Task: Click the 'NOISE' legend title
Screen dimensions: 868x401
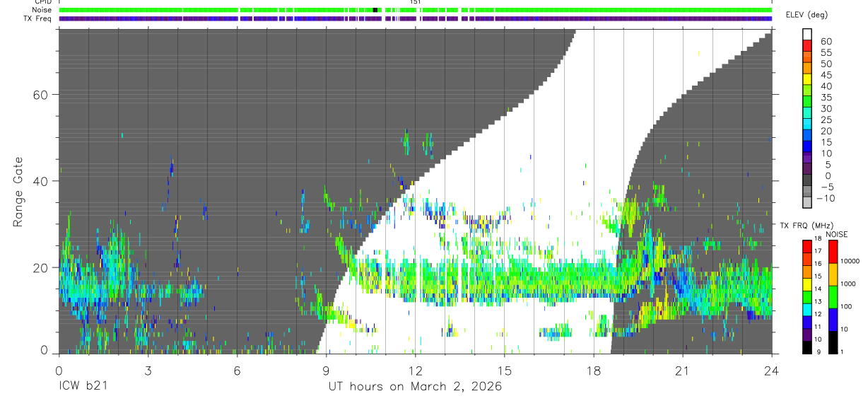Action: tap(836, 234)
